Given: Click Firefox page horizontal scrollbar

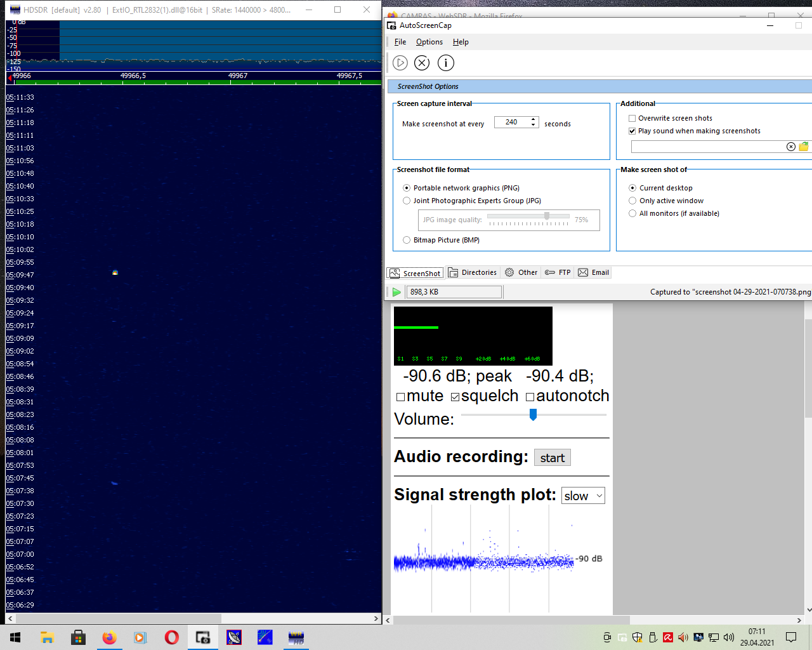Looking at the screenshot, I should click(511, 620).
